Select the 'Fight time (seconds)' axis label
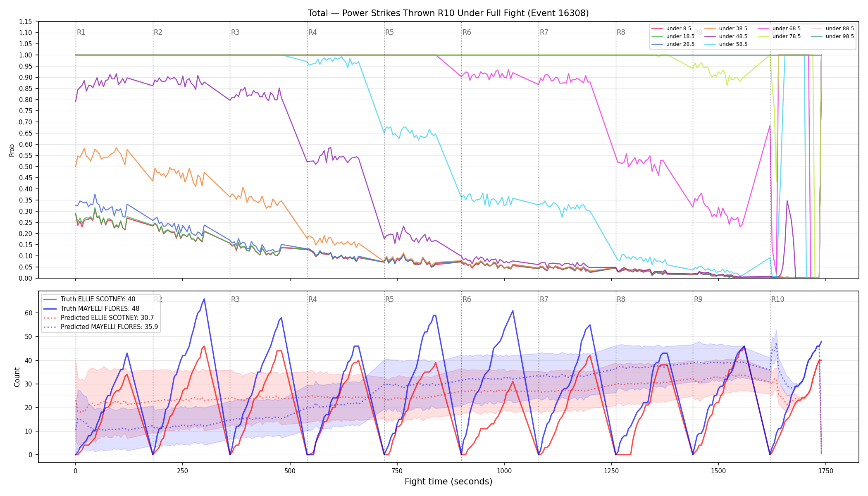Viewport: 868px width, 496px height. 448,482
